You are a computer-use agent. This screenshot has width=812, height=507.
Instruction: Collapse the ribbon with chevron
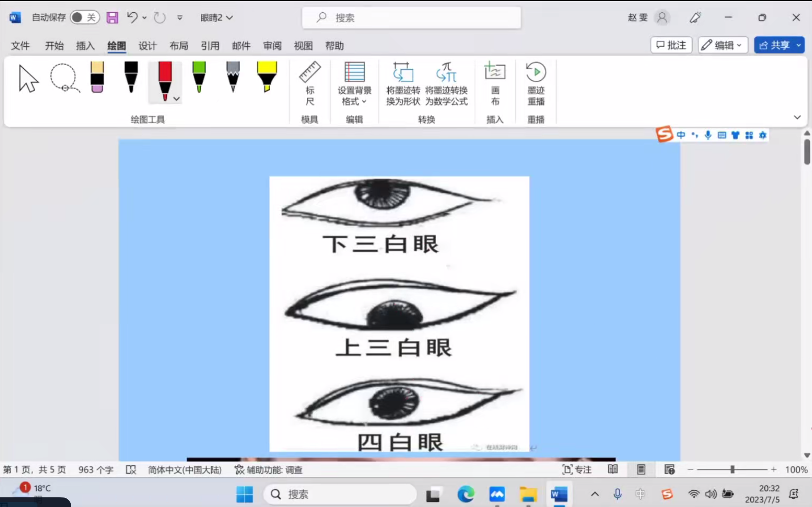[797, 118]
